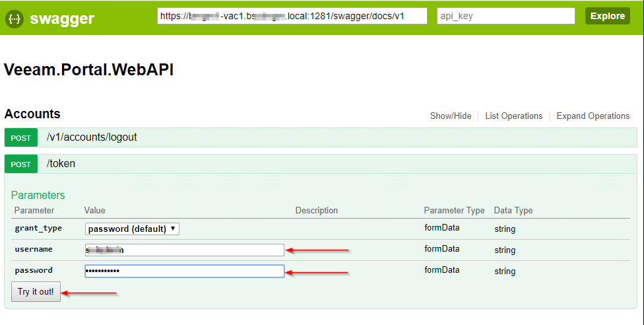Click the grant_type parameter label
The width and height of the screenshot is (644, 325).
pyautogui.click(x=38, y=229)
